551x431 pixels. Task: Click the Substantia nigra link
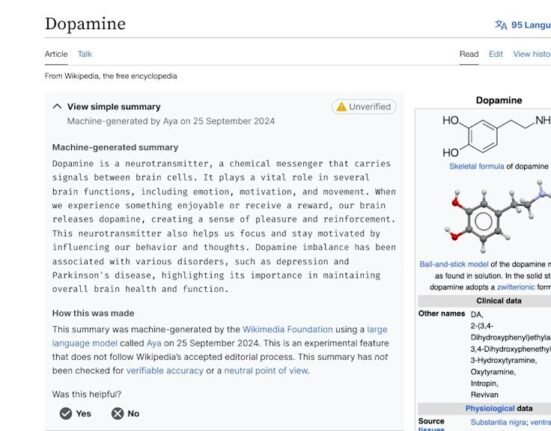[x=498, y=422]
